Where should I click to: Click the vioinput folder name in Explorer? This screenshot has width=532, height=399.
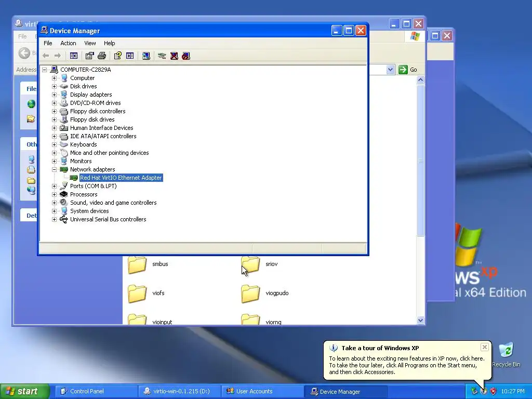click(x=162, y=322)
